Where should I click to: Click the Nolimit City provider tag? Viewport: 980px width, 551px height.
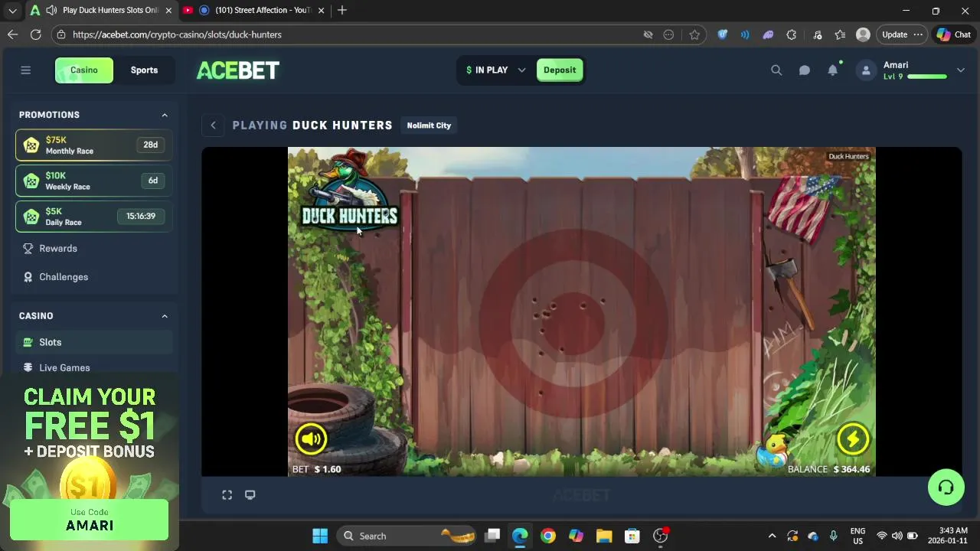pos(429,126)
